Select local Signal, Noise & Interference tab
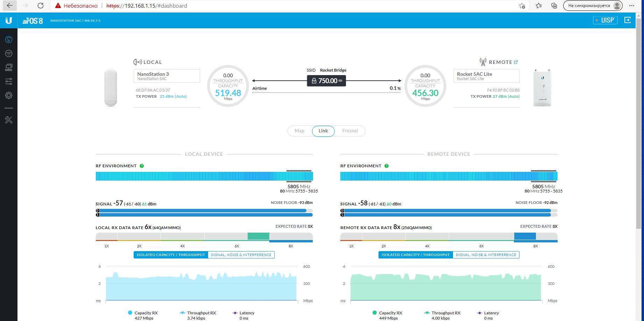The height and width of the screenshot is (321, 644). 241,255
